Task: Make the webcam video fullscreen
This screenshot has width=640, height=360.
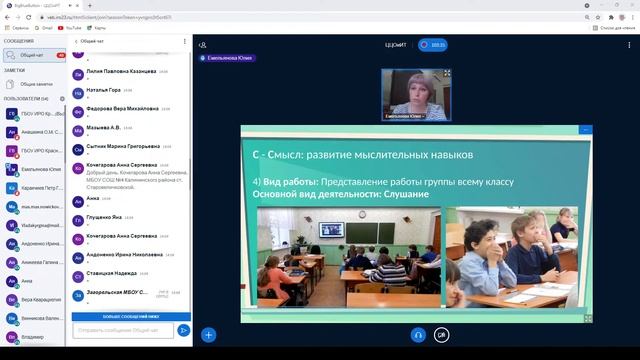Action: click(447, 73)
